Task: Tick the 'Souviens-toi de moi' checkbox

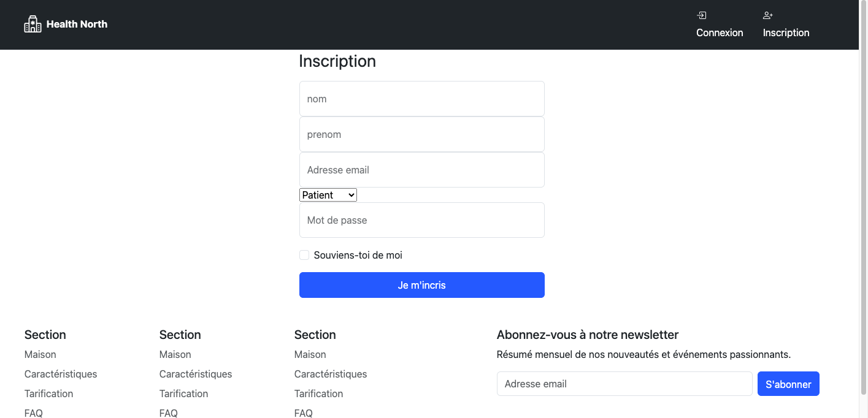Action: (x=304, y=255)
